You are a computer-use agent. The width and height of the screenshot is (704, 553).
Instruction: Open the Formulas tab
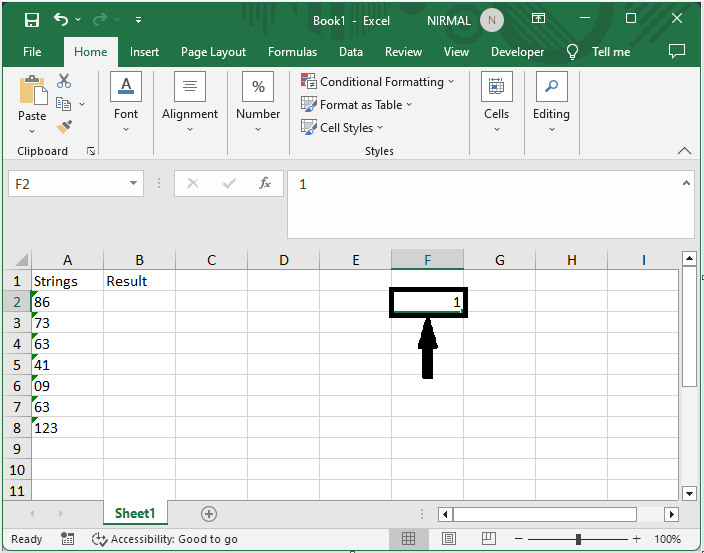click(x=292, y=52)
